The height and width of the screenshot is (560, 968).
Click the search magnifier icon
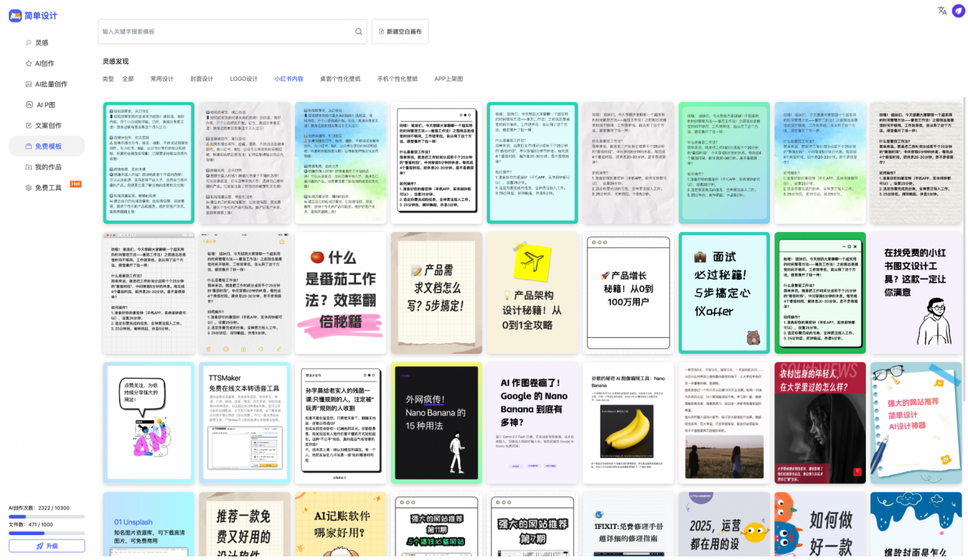pos(358,31)
